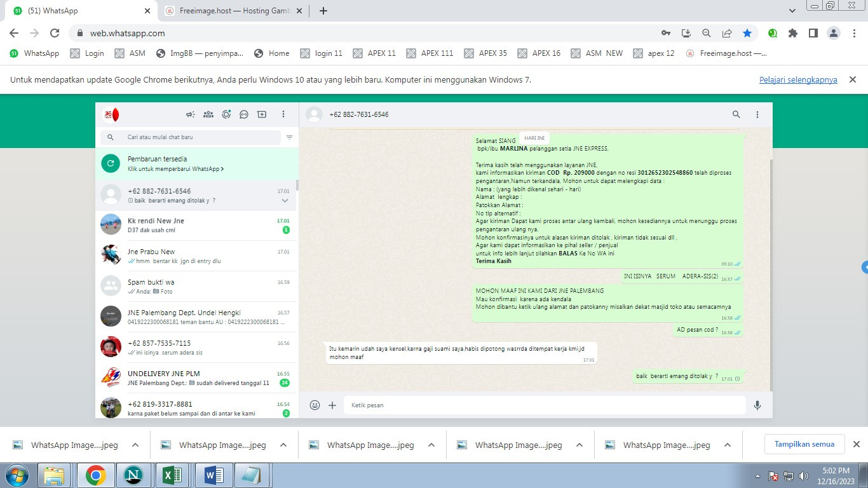868x488 pixels.
Task: Open the UNDELIVERY JNE PLM chat
Action: pyautogui.click(x=196, y=378)
